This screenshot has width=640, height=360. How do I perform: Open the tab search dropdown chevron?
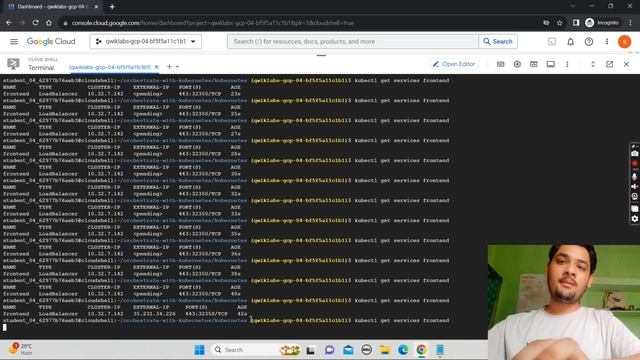tap(573, 6)
